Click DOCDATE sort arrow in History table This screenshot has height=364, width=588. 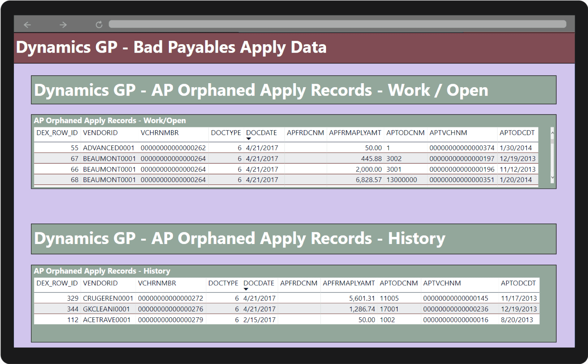click(x=246, y=289)
